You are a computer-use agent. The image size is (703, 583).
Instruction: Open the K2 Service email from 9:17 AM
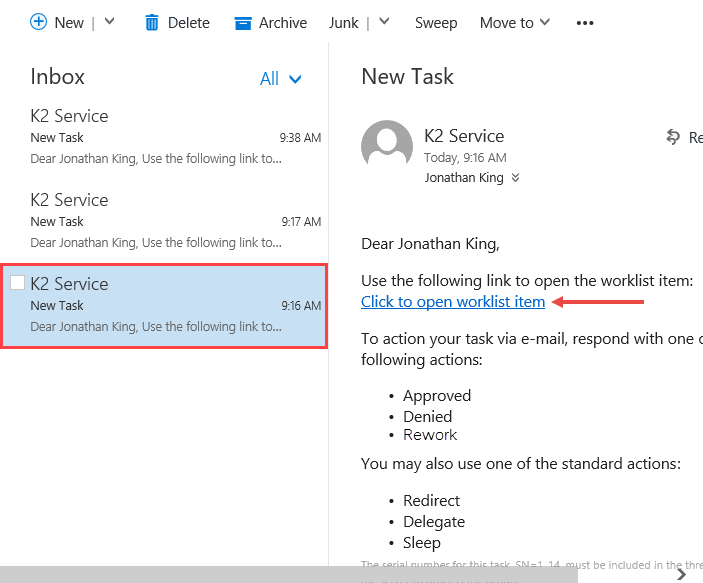point(164,221)
